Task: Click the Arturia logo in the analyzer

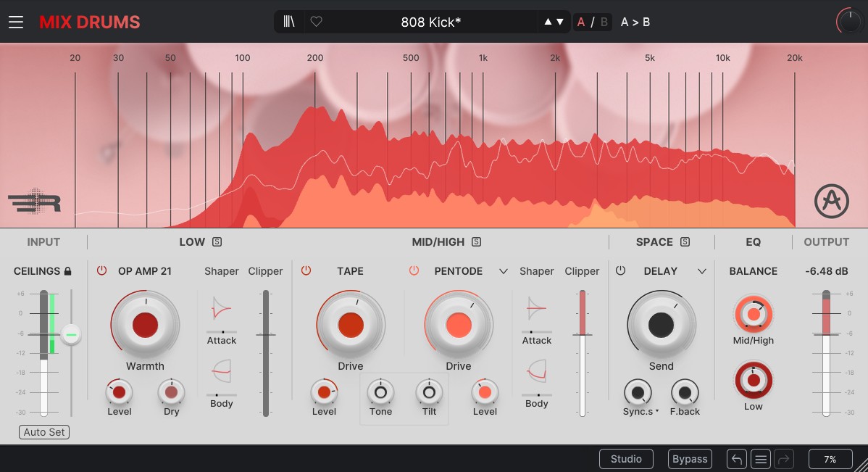Action: point(832,201)
